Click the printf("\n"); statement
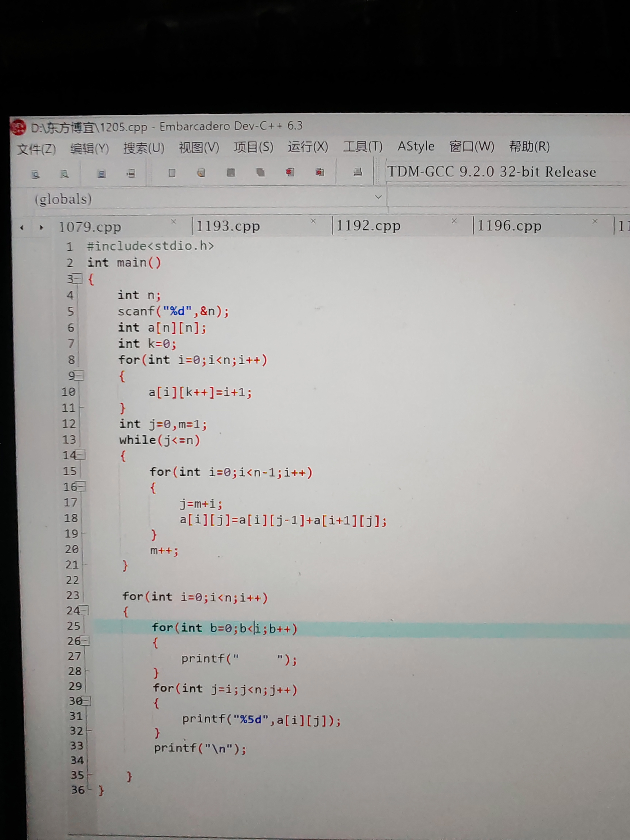Screen dimensions: 630x840 pyautogui.click(x=201, y=749)
